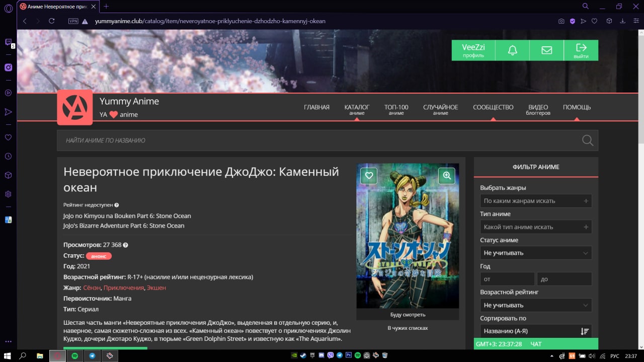Expand the anime type selector

tap(536, 227)
